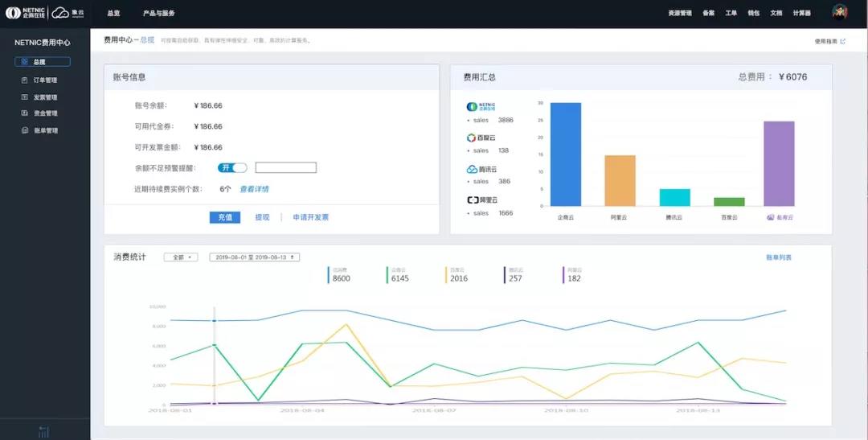Toggle the 总消费 series in chart legend

tap(340, 275)
